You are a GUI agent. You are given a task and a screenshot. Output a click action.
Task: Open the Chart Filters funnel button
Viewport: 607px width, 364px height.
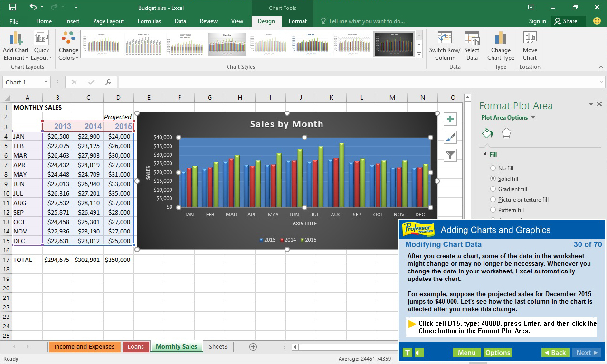(x=450, y=155)
